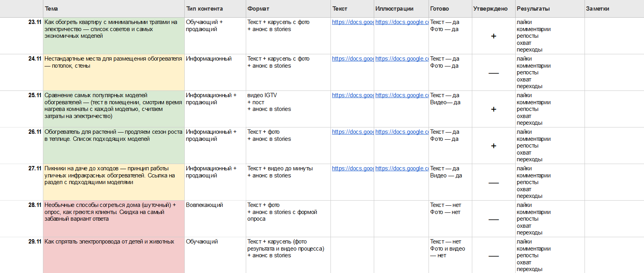
Task: Select the green "Как обогреть квартиру" topic cell
Action: click(113, 36)
